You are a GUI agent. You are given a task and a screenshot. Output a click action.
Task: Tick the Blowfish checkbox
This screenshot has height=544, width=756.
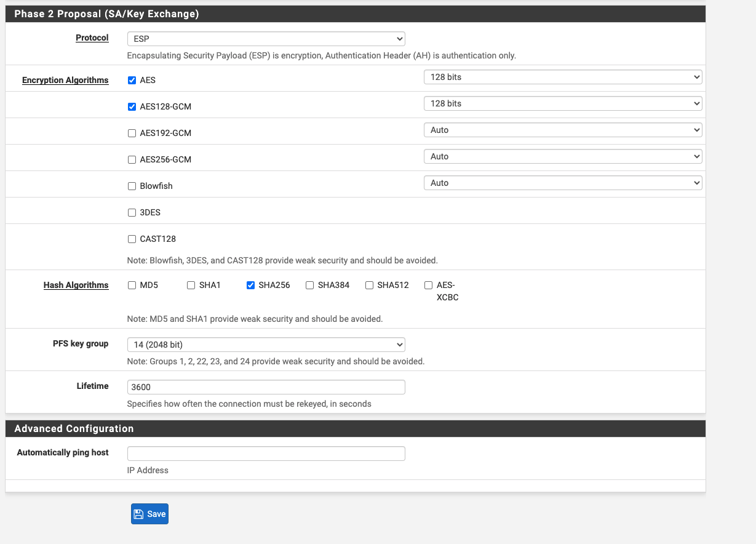click(x=132, y=186)
